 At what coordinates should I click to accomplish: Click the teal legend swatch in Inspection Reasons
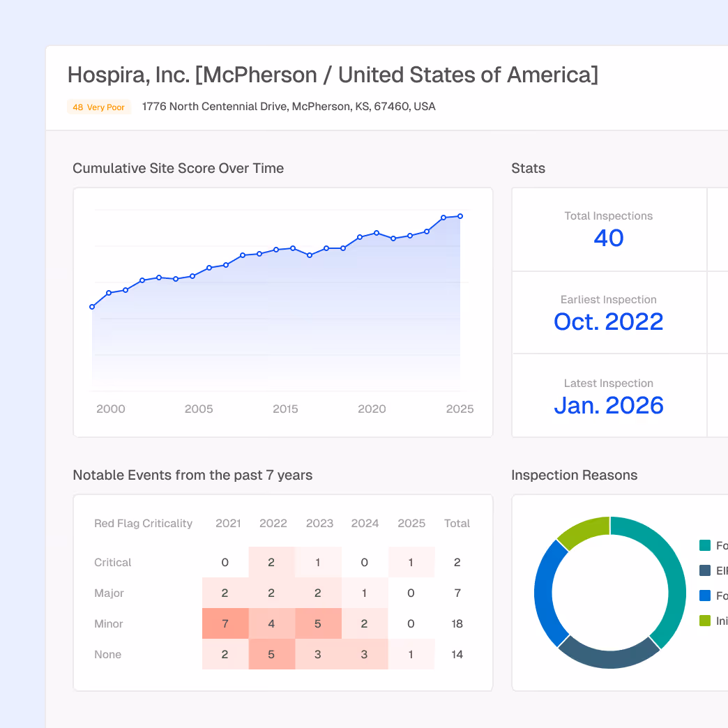pyautogui.click(x=704, y=545)
